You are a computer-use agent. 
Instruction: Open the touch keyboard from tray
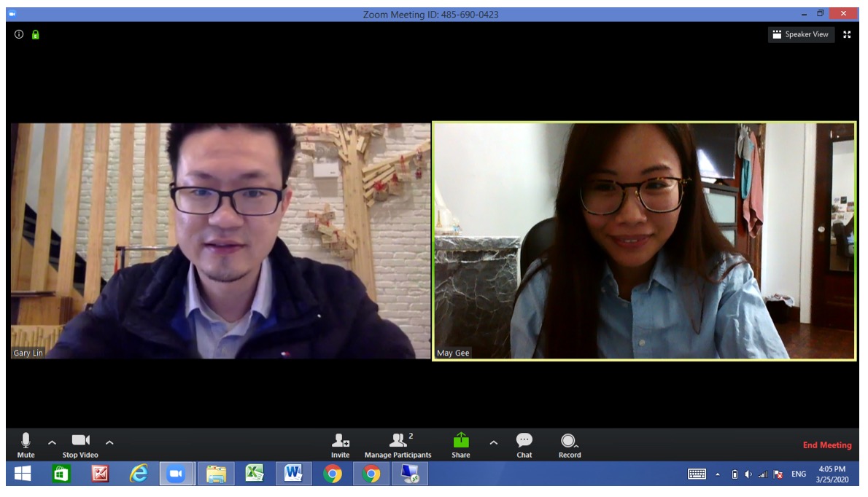697,474
